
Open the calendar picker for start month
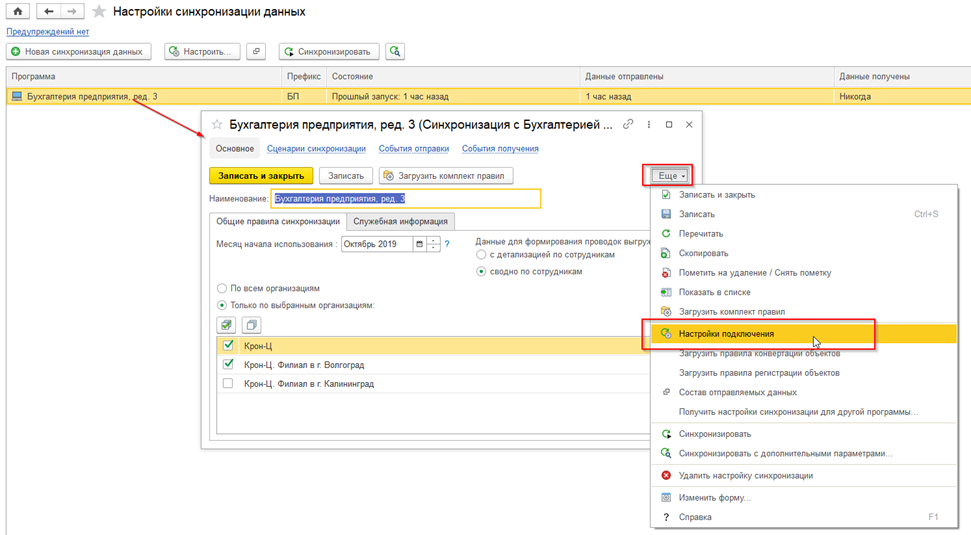(419, 244)
